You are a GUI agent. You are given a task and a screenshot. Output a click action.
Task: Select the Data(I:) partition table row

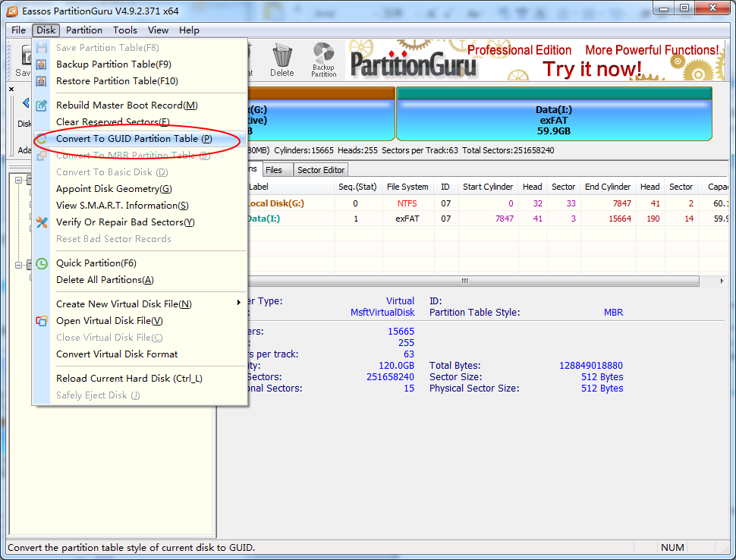click(487, 219)
